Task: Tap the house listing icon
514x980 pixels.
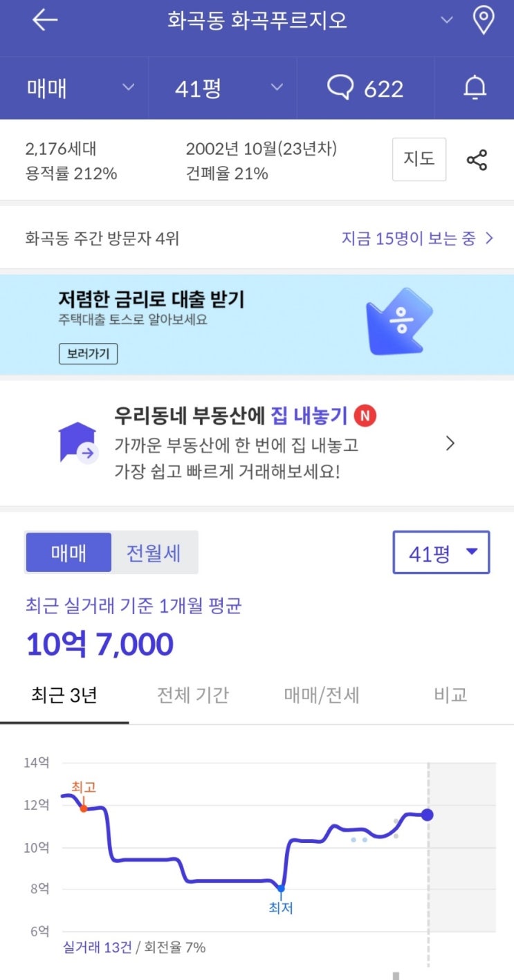Action: tap(78, 443)
